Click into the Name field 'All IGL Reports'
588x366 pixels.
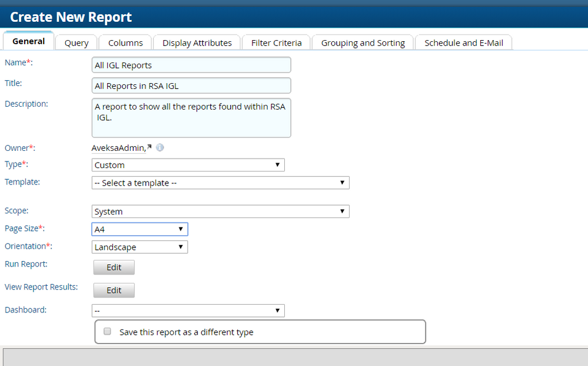tap(191, 65)
